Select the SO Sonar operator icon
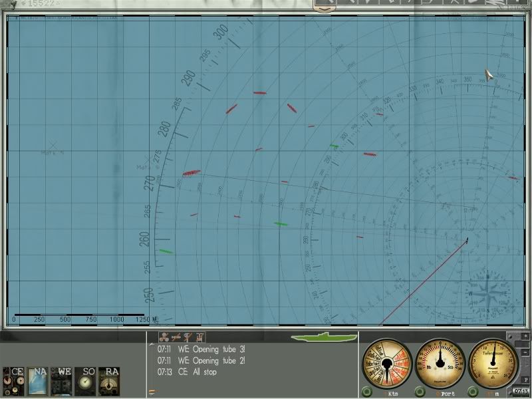The image size is (532, 399). pos(86,380)
